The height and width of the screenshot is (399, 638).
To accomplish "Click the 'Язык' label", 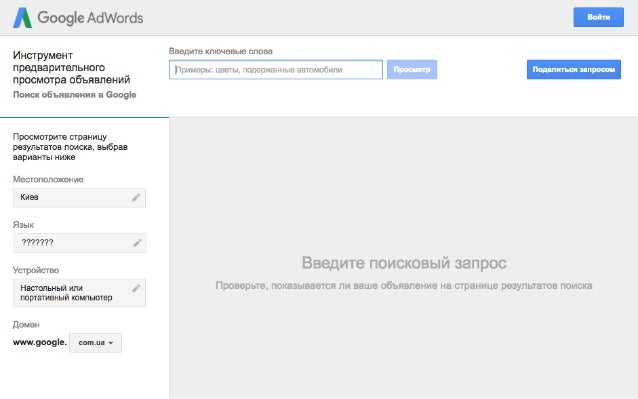I will (x=23, y=225).
